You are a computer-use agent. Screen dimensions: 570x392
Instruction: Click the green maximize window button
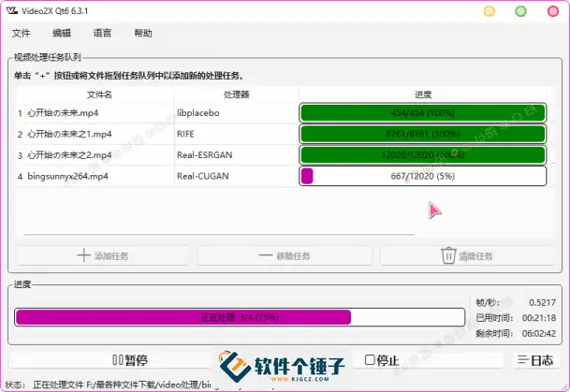[x=521, y=11]
